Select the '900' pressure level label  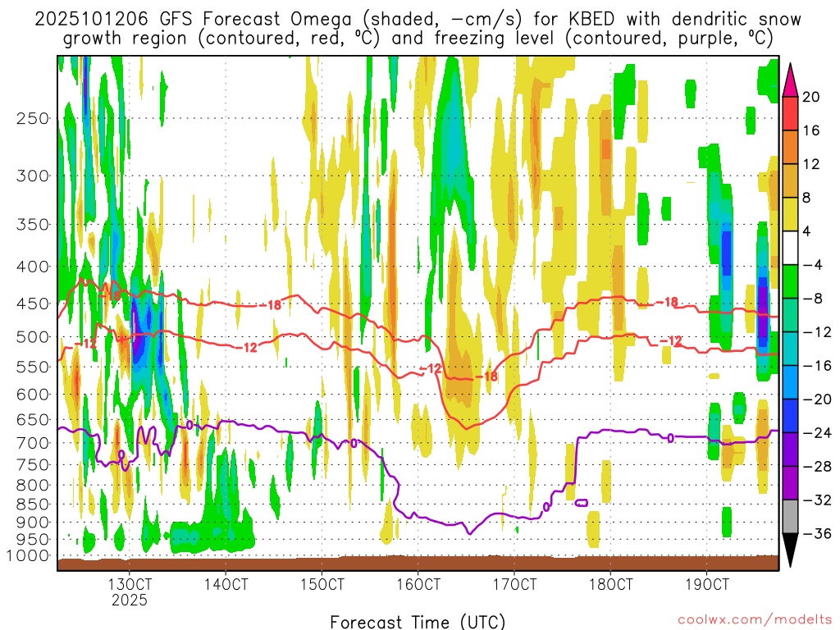tap(33, 523)
